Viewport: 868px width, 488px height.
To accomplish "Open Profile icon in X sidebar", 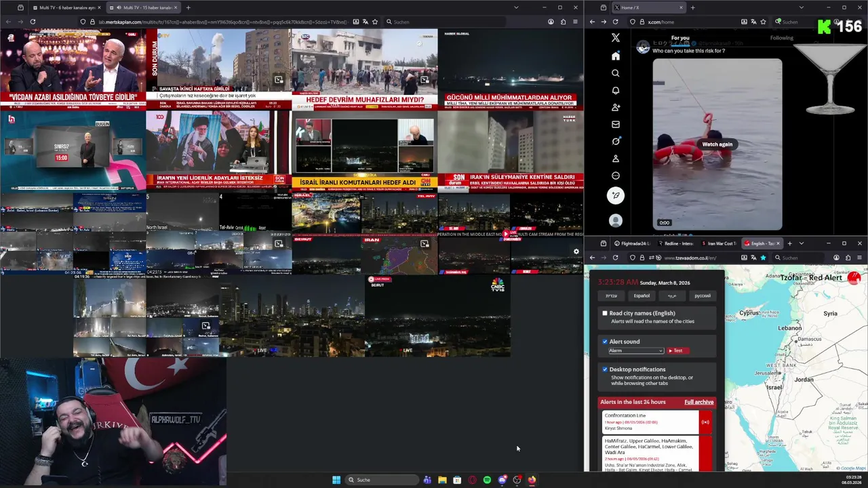I will coord(615,158).
